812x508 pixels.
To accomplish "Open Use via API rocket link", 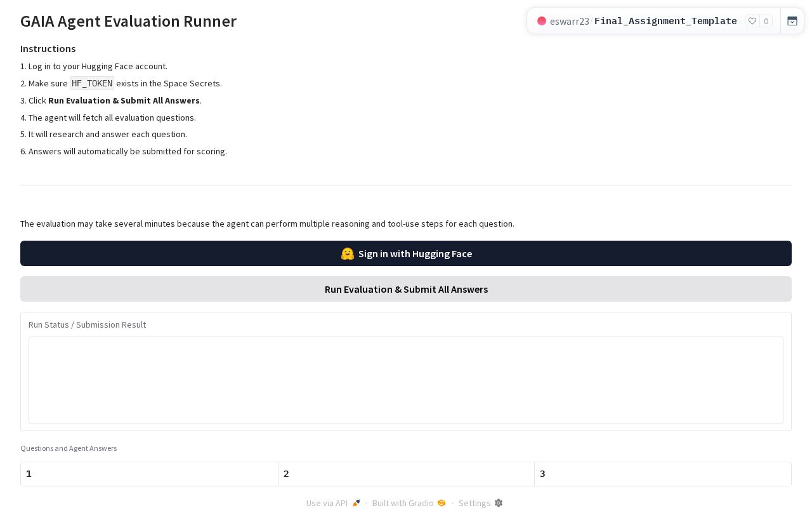I will pos(333,503).
